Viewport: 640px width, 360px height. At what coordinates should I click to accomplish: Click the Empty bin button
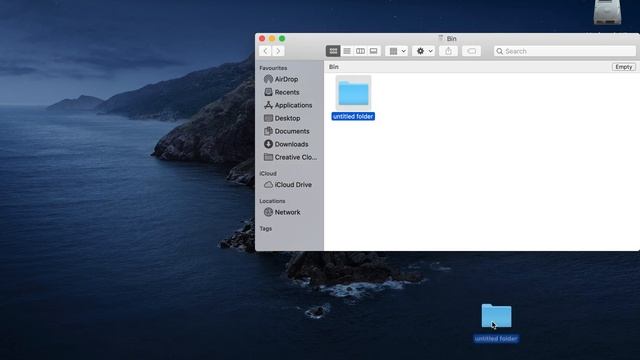623,67
